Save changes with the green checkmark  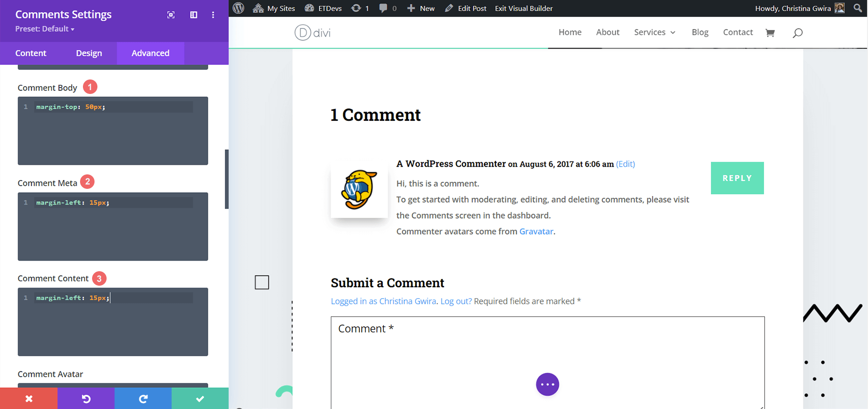pos(200,398)
